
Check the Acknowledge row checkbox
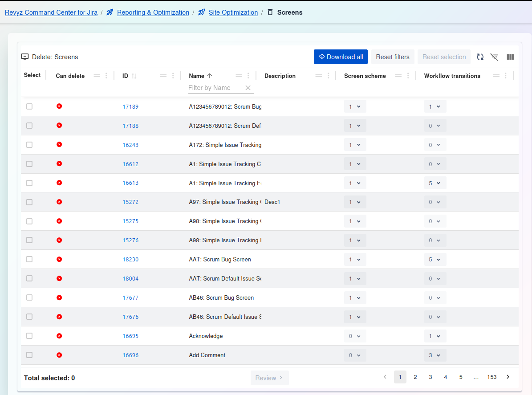(29, 336)
